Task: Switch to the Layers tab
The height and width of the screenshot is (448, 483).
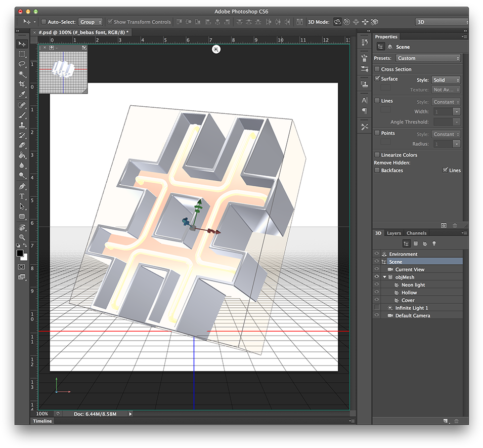Action: (393, 233)
